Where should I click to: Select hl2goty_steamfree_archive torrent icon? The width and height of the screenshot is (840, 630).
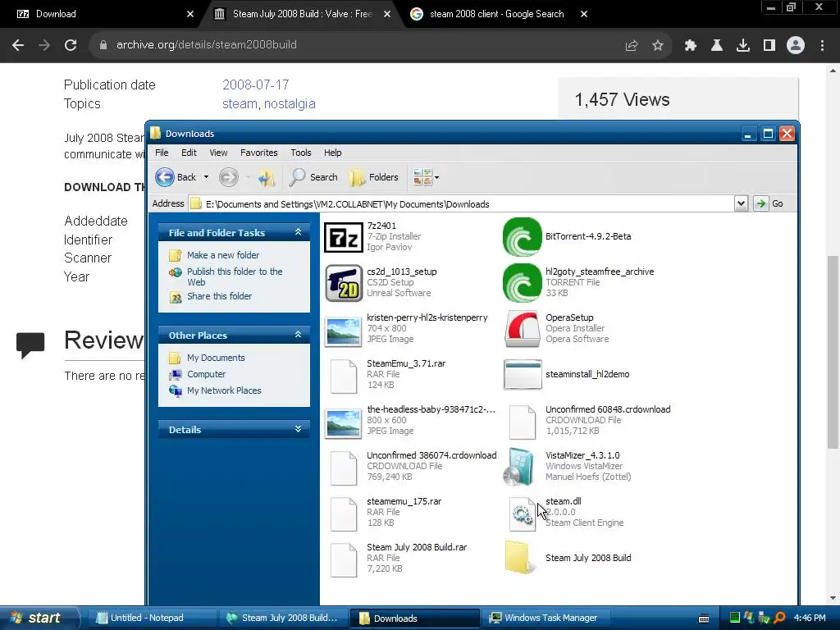coord(522,283)
